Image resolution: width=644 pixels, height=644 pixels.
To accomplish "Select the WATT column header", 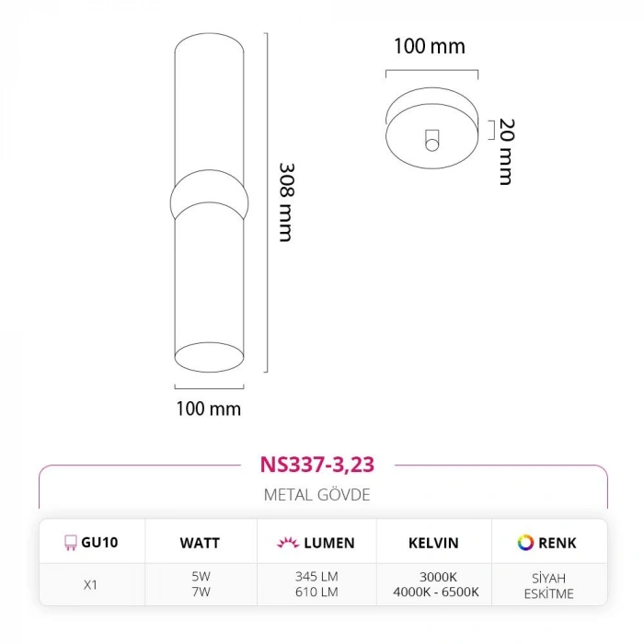I will coord(200,543).
